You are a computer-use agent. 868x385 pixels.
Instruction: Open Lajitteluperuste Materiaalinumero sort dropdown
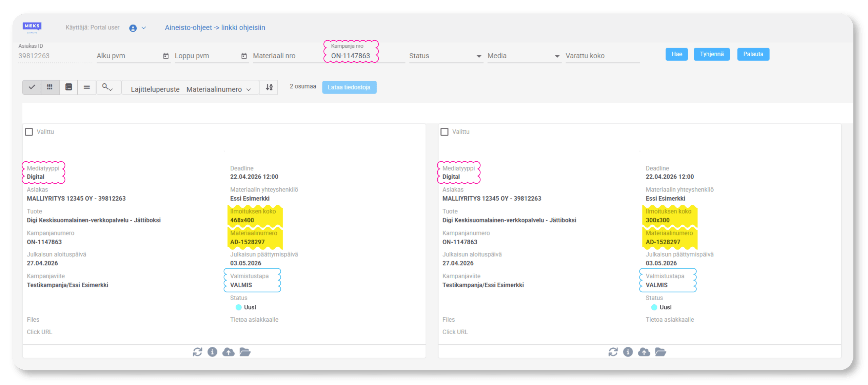pos(191,89)
